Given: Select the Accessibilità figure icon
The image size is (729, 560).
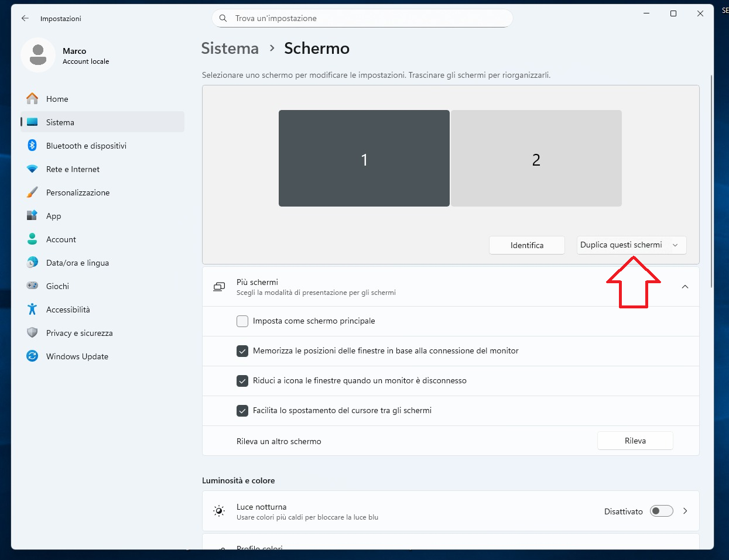Looking at the screenshot, I should 32,310.
